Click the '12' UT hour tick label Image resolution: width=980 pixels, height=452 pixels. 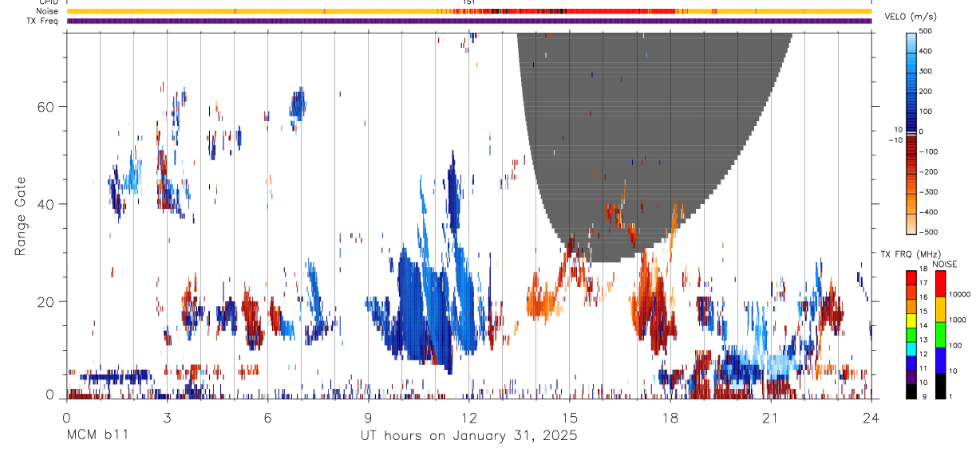click(468, 418)
